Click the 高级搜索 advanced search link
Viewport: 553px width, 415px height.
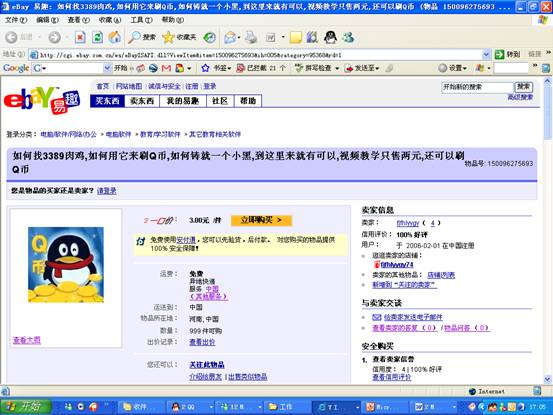520,97
